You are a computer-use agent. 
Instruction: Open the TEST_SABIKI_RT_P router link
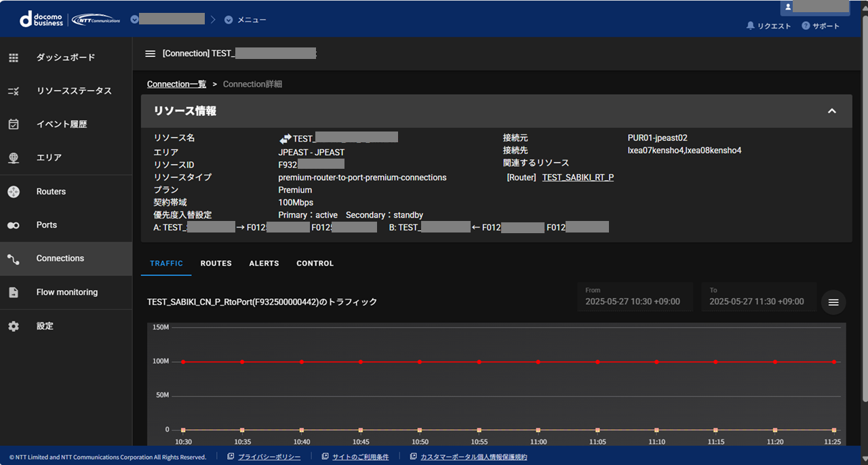point(578,177)
